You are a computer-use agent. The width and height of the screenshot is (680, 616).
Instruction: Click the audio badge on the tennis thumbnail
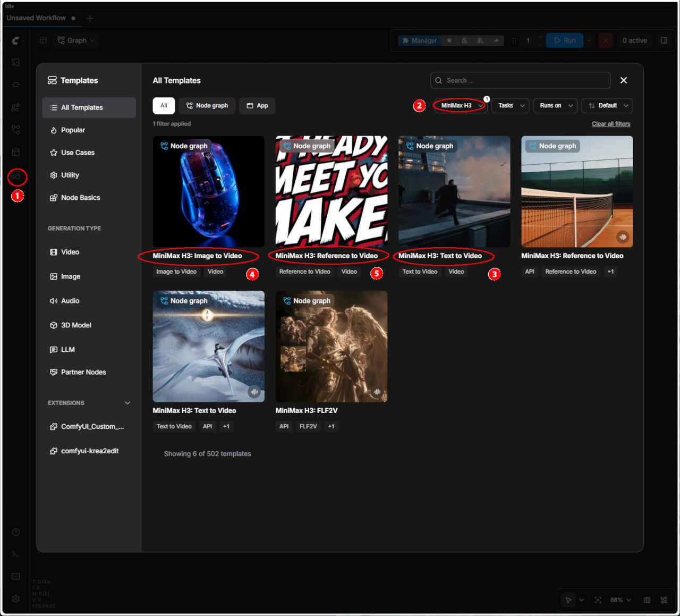click(623, 237)
